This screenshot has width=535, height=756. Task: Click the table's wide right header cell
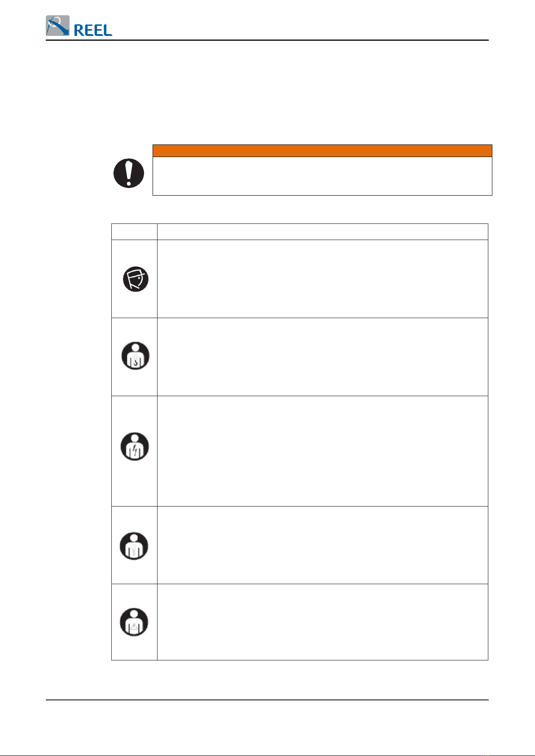point(323,232)
